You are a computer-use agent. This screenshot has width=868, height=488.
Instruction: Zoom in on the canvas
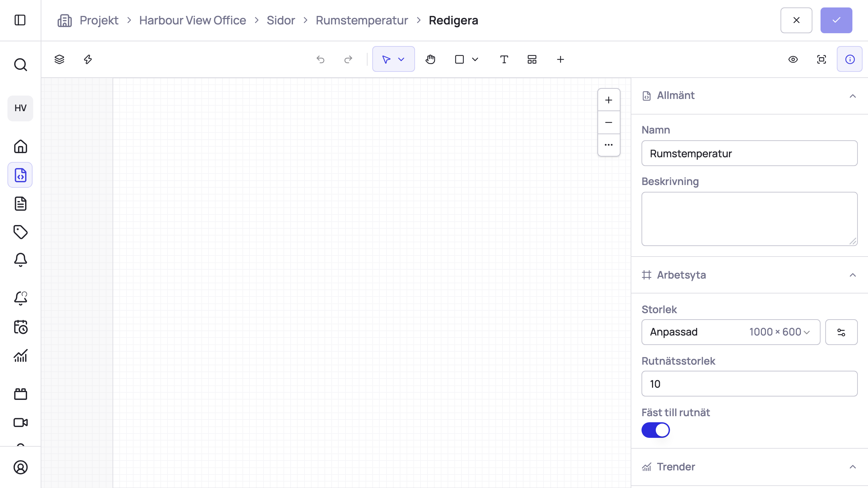coord(609,100)
